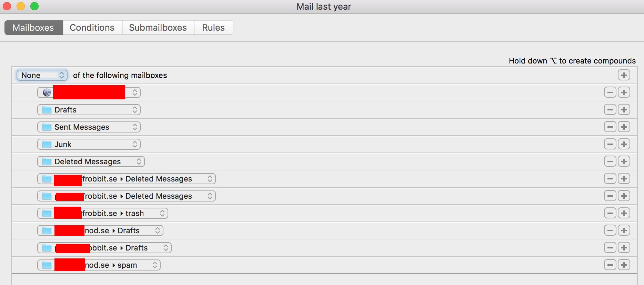Click globe icon in first mailbox row

point(47,92)
